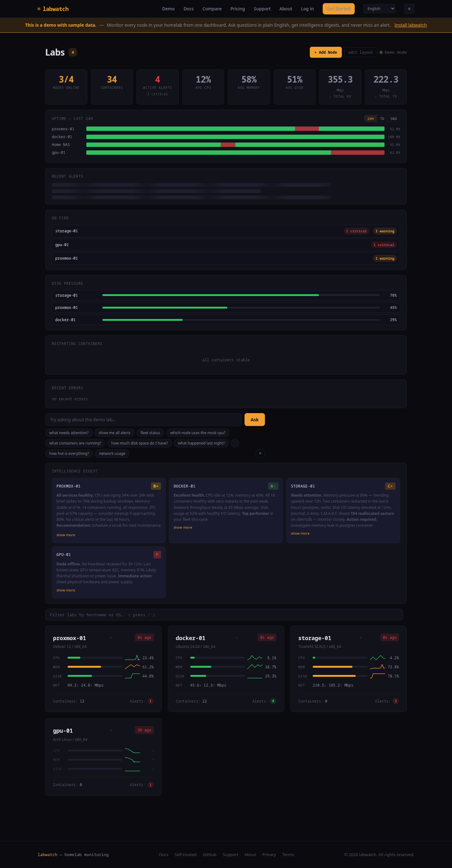Click the MEM sparkline on the proxmox-01 card
The height and width of the screenshot is (868, 452).
pos(132,666)
